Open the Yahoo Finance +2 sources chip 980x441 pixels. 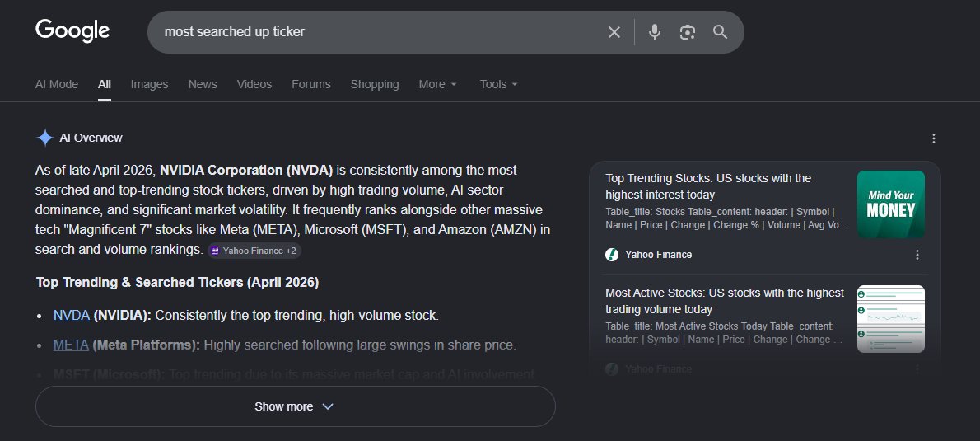[254, 251]
